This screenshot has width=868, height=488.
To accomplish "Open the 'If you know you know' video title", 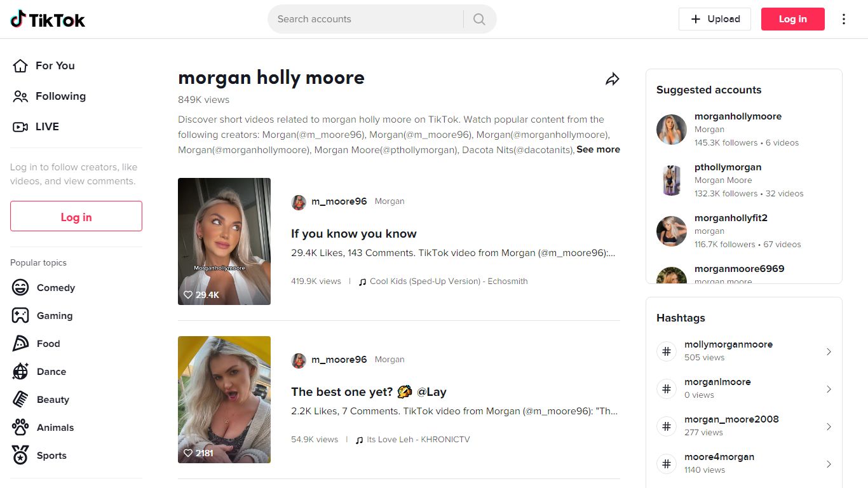I will 354,233.
